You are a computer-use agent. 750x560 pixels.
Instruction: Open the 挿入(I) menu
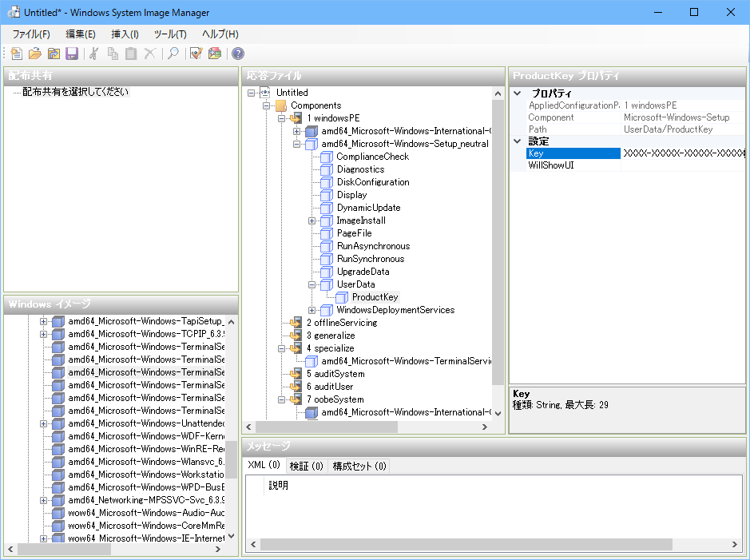click(x=125, y=34)
